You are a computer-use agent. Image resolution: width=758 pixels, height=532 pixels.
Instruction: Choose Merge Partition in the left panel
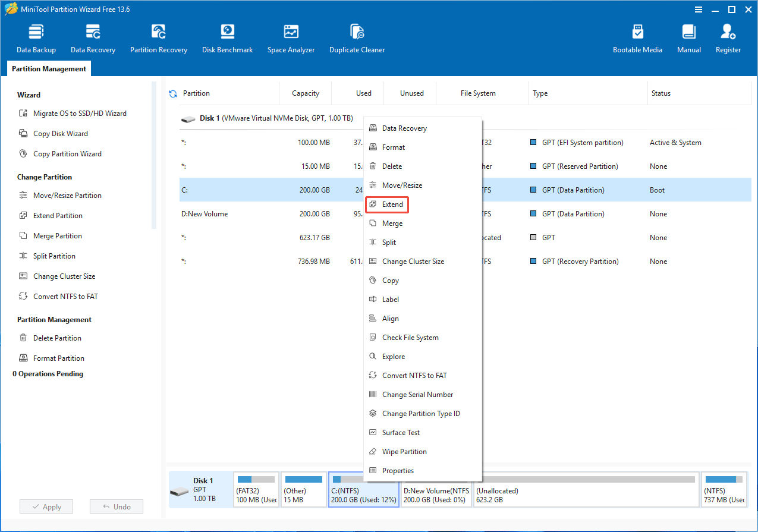pos(51,236)
